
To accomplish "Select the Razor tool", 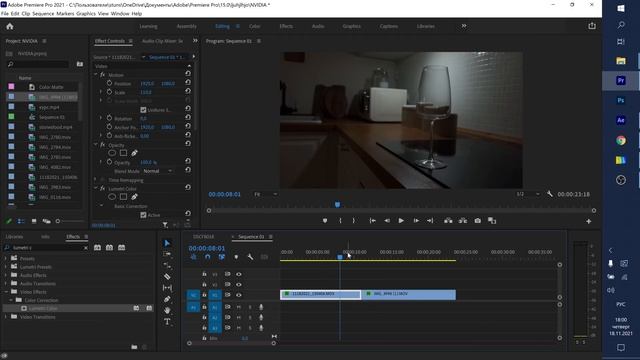I will (167, 277).
